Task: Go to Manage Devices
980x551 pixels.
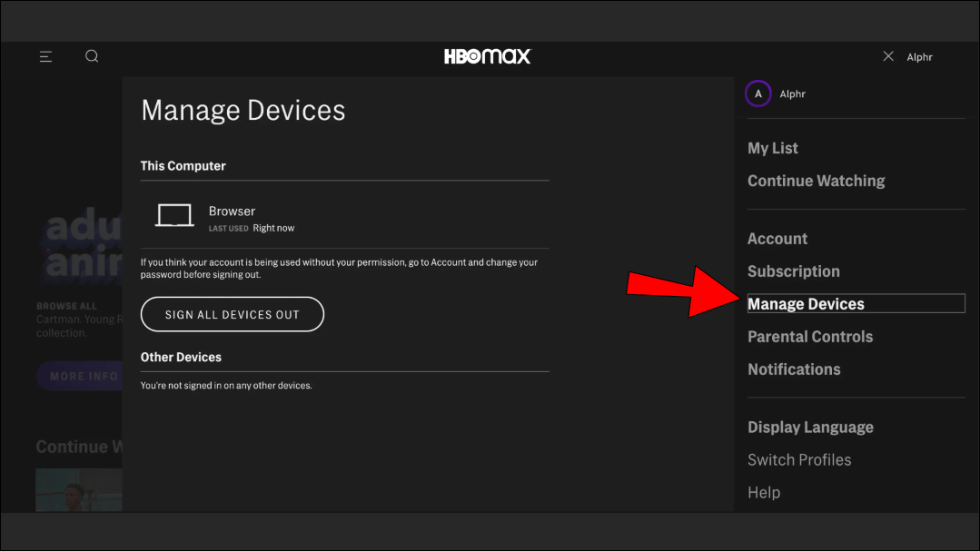Action: tap(806, 303)
